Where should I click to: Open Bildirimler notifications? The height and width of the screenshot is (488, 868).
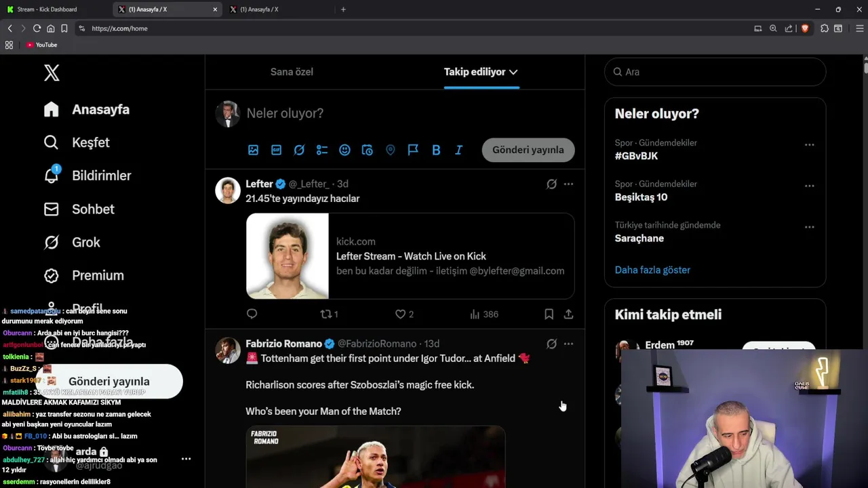tap(87, 176)
